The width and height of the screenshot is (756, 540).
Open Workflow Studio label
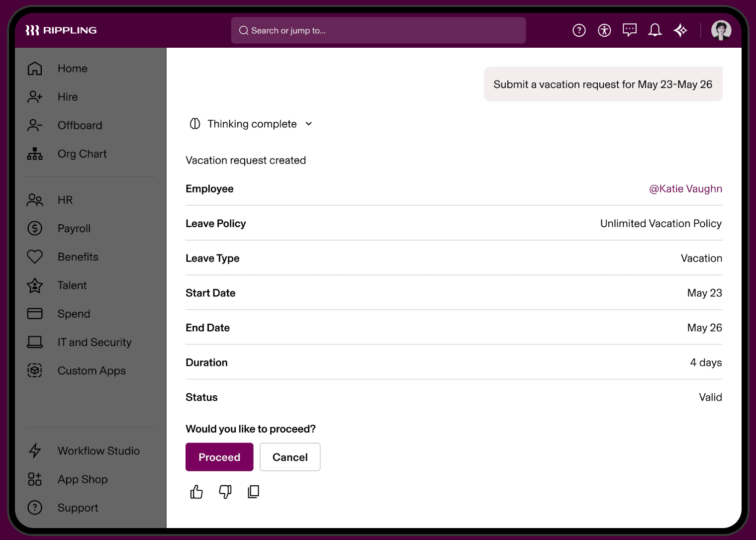[98, 450]
